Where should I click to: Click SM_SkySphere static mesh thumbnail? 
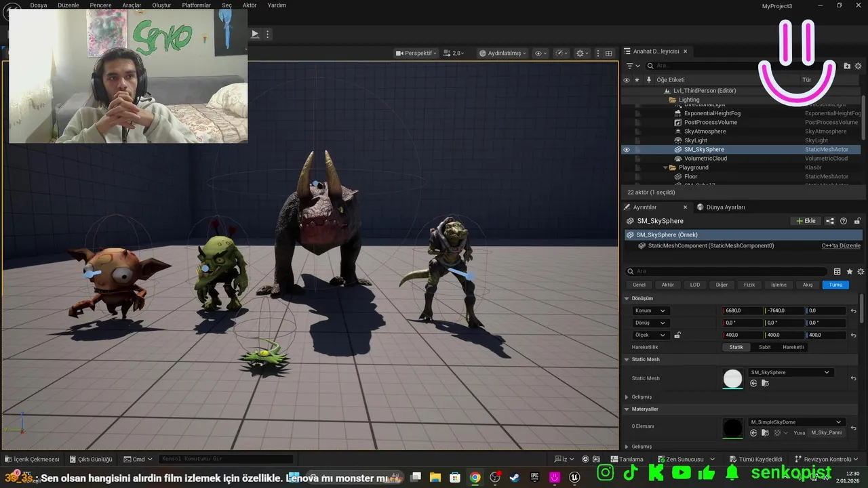point(733,378)
